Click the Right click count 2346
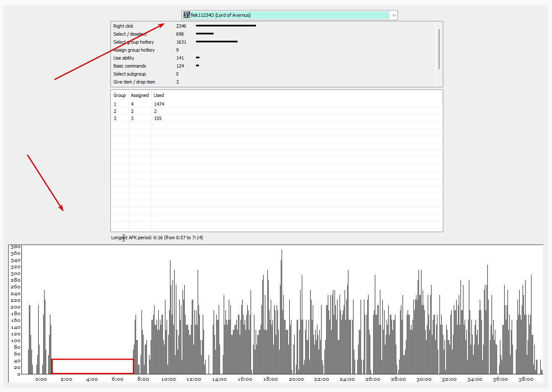The image size is (552, 392). (x=181, y=26)
